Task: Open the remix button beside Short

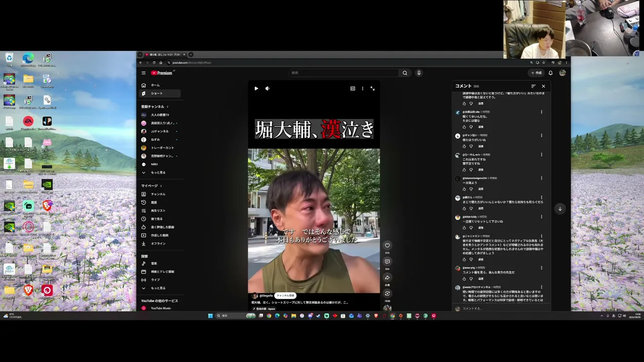Action: 387,294
